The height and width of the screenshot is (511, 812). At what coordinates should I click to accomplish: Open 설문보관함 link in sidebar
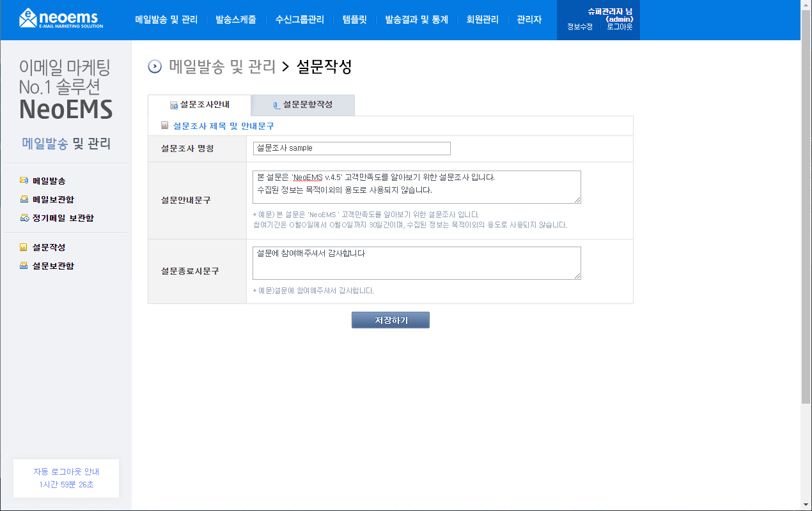coord(53,266)
